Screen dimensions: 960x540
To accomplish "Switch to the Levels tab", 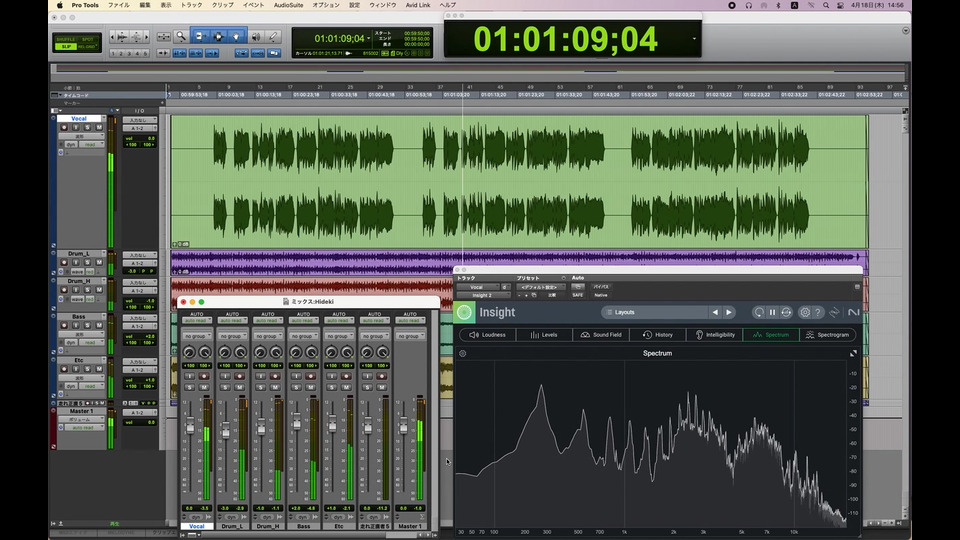I will click(544, 335).
